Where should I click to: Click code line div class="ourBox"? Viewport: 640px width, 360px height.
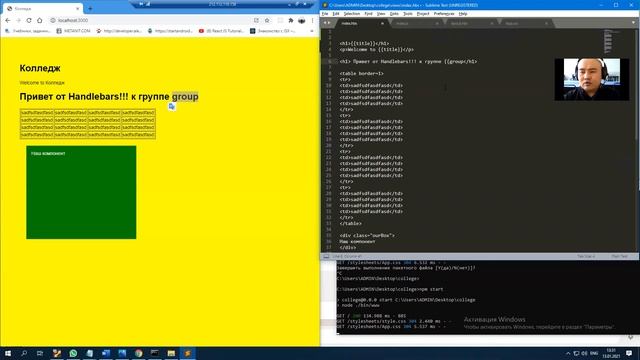coord(367,236)
